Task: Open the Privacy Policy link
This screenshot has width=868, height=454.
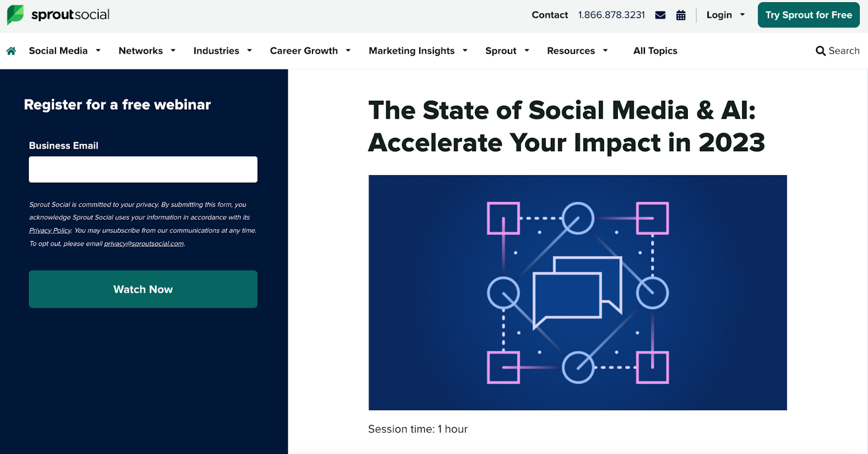Action: tap(50, 231)
